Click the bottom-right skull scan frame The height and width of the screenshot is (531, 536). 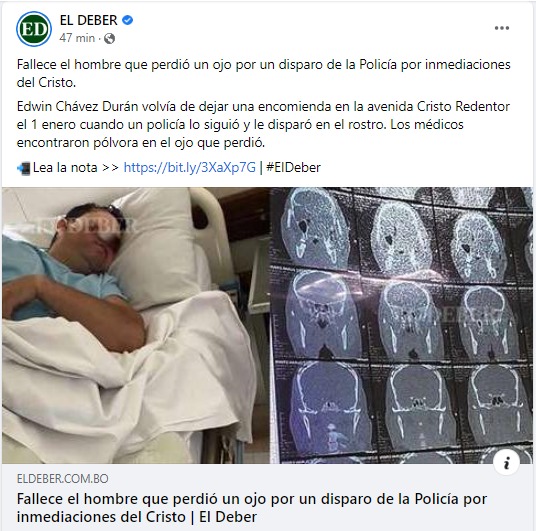pos(496,407)
